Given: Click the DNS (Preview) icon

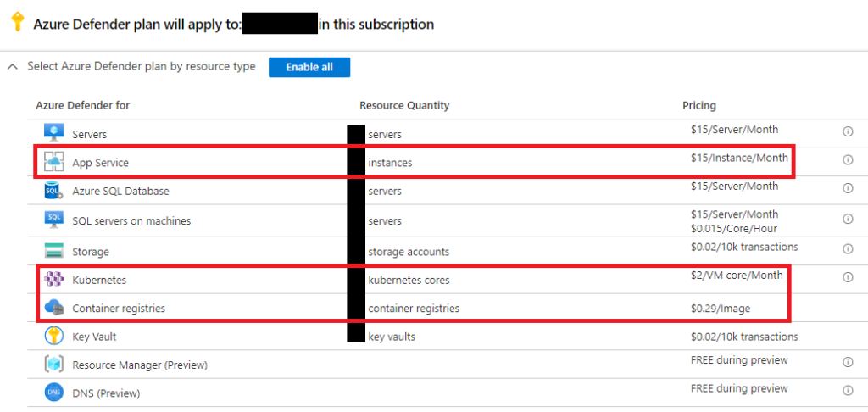Looking at the screenshot, I should tap(54, 393).
